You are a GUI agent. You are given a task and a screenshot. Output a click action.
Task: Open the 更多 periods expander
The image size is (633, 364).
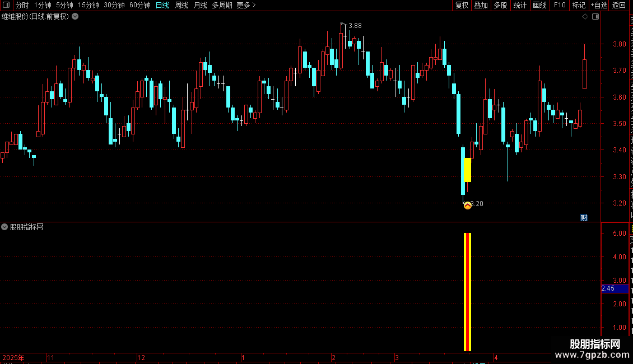(x=246, y=5)
